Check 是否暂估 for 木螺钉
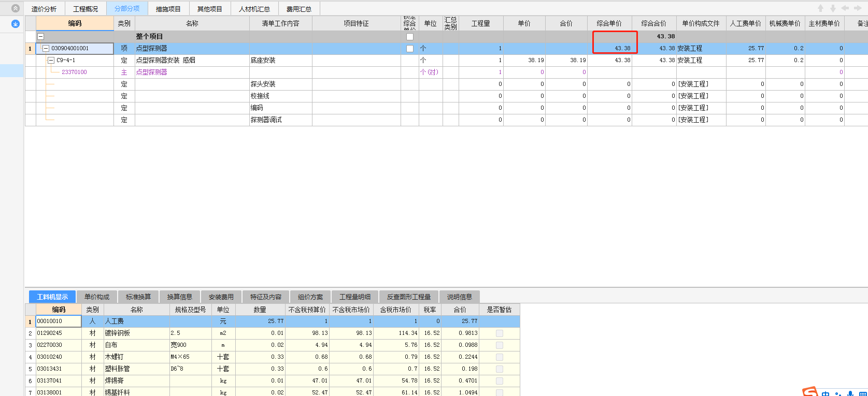The height and width of the screenshot is (396, 868). click(500, 357)
